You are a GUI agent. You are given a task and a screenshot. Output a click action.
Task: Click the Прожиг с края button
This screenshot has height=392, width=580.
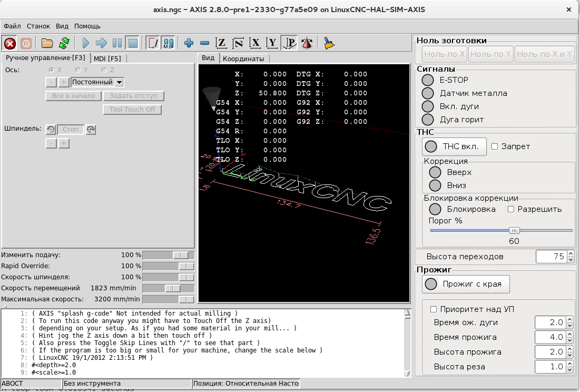466,284
